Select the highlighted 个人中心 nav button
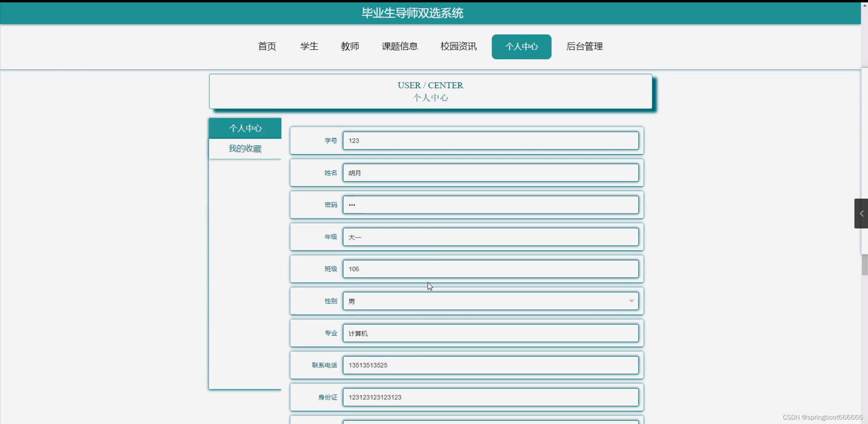 pyautogui.click(x=521, y=47)
